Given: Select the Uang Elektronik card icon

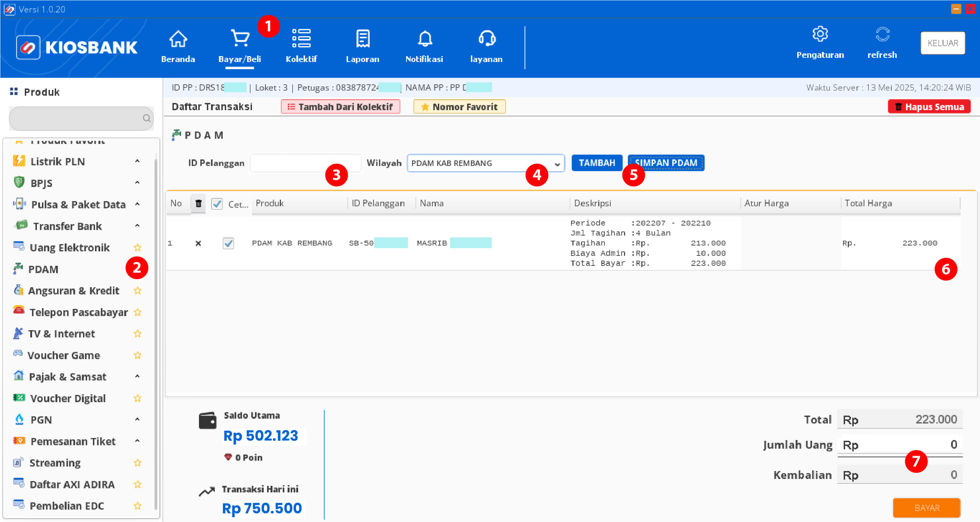Looking at the screenshot, I should 19,246.
